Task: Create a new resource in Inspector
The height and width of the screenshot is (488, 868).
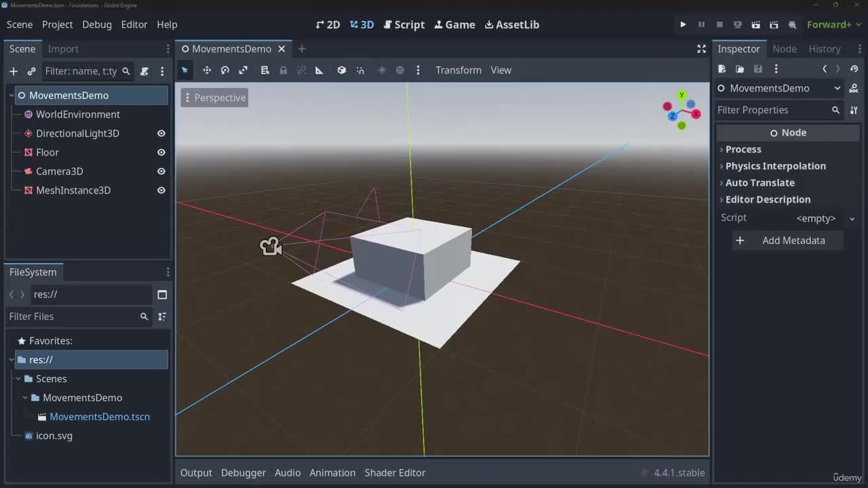Action: pyautogui.click(x=722, y=68)
